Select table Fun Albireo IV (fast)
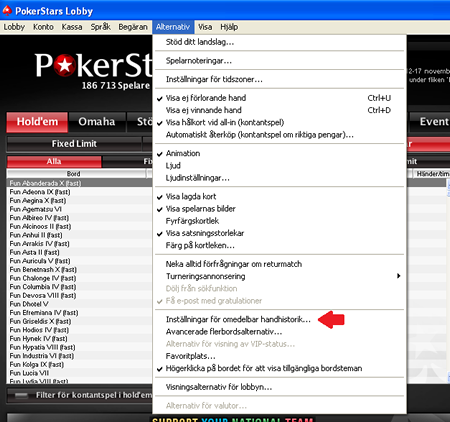Screen dimensions: 450x422 79,218
